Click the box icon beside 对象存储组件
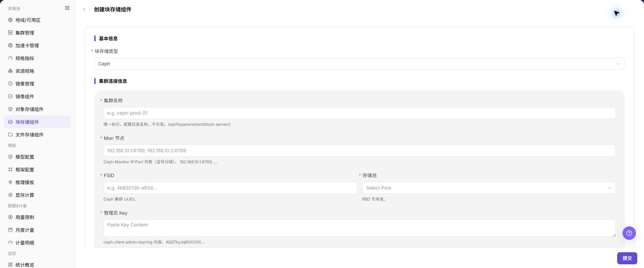The image size is (644, 268). pos(10,109)
